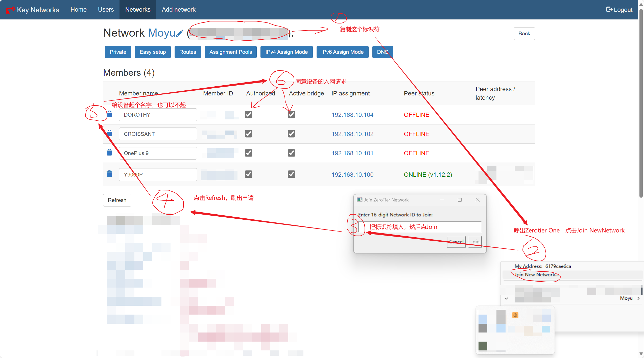Viewport: 644px width, 358px height.
Task: Open IP assignment 192.168.10.100
Action: point(352,175)
